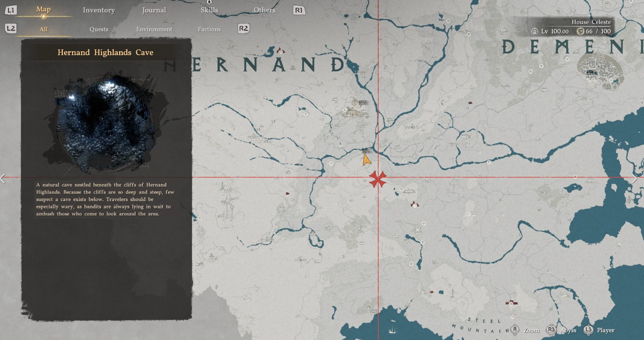Filter the map by Factions

[x=209, y=29]
